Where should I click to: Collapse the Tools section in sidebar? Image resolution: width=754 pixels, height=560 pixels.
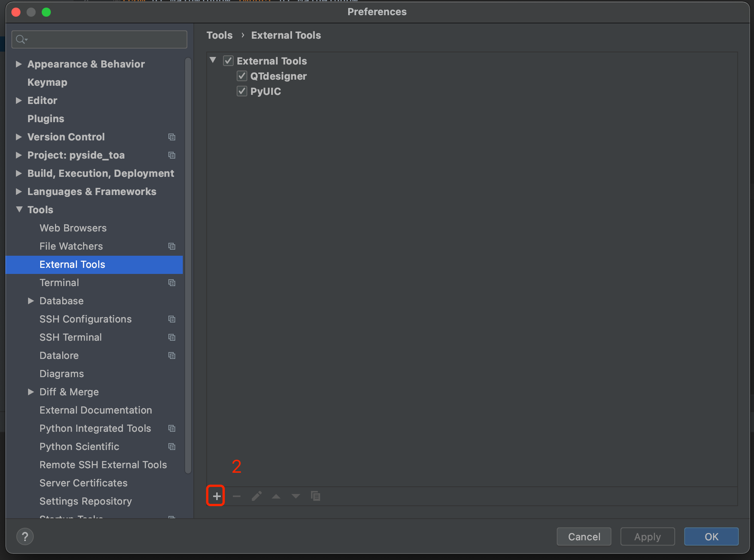(19, 209)
